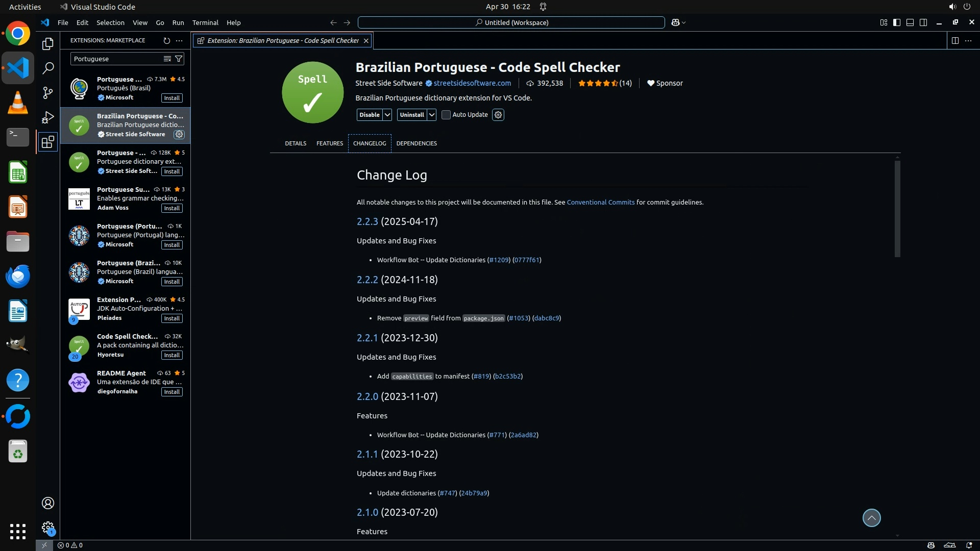Open the Conventional Commits link

click(x=600, y=202)
